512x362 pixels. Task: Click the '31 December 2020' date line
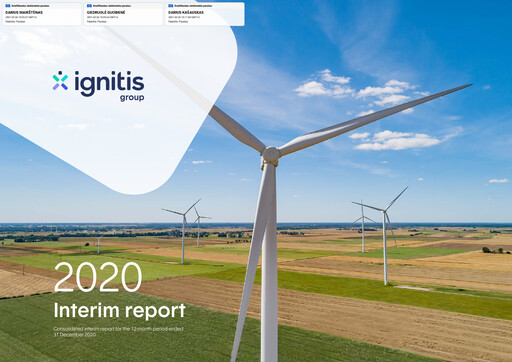coord(75,335)
